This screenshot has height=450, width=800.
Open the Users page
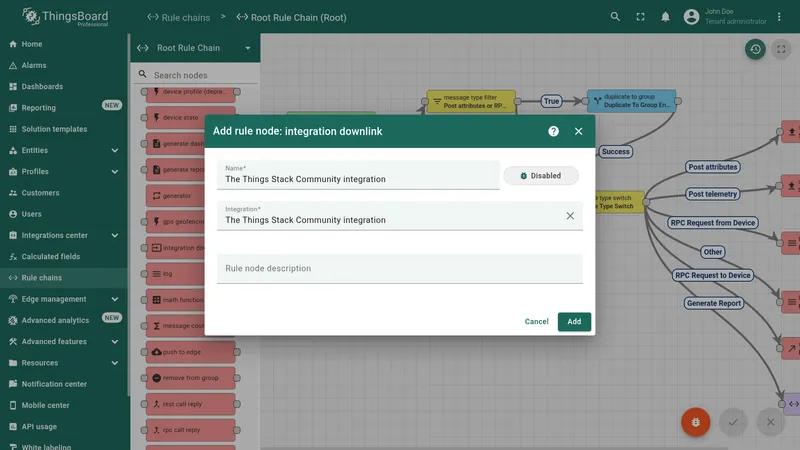tap(64, 214)
